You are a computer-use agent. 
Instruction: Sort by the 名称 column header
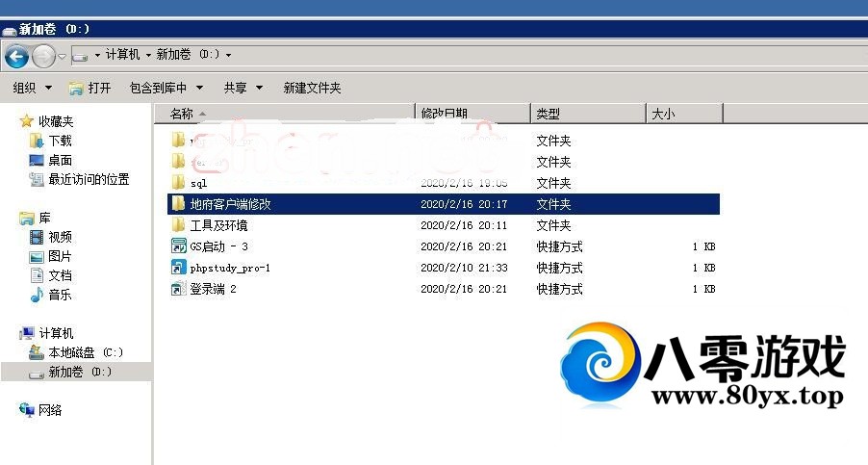coord(284,114)
